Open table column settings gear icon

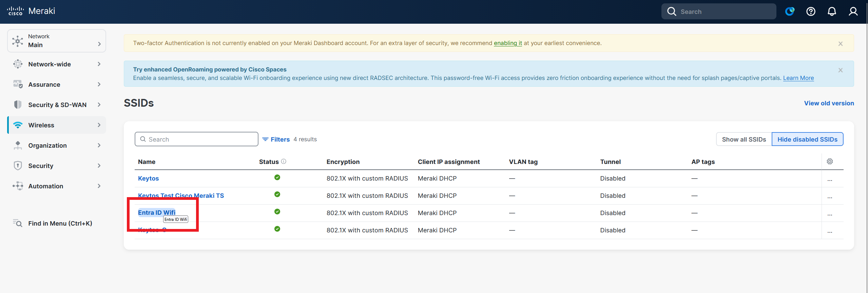point(830,162)
